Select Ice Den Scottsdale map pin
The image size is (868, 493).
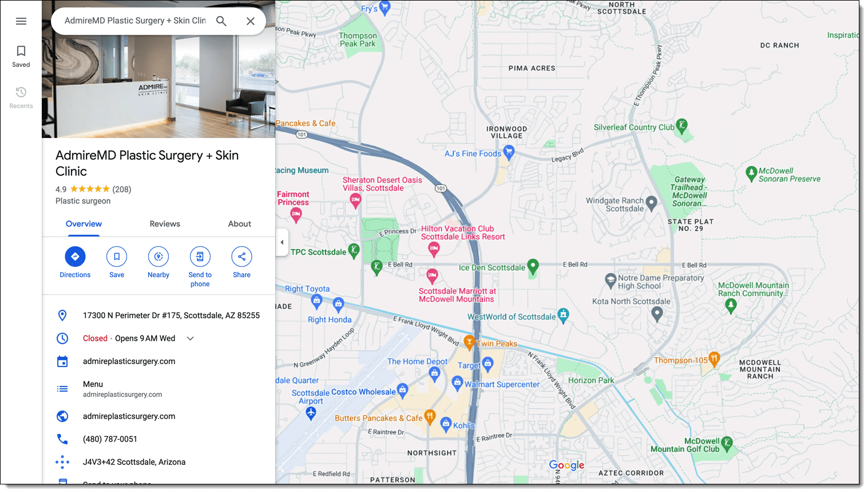pos(533,266)
